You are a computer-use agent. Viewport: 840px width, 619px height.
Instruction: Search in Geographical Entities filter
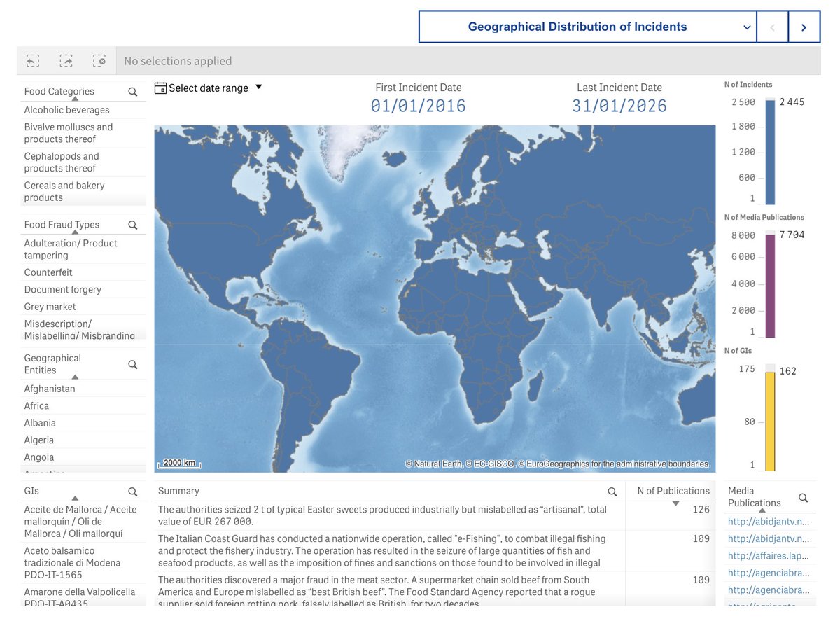[133, 364]
